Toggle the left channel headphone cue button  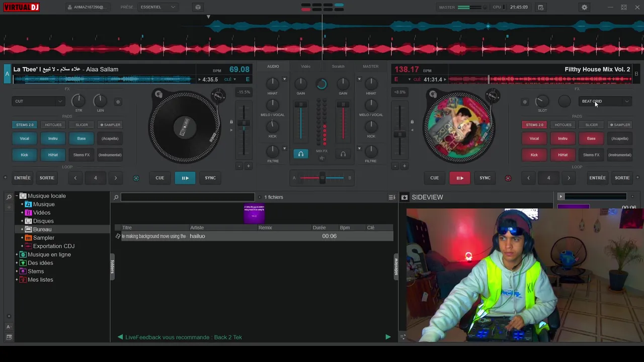coord(301,154)
